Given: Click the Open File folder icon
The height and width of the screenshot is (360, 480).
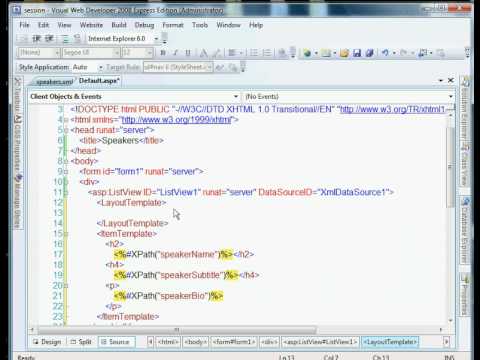Looking at the screenshot, I should [344, 53].
